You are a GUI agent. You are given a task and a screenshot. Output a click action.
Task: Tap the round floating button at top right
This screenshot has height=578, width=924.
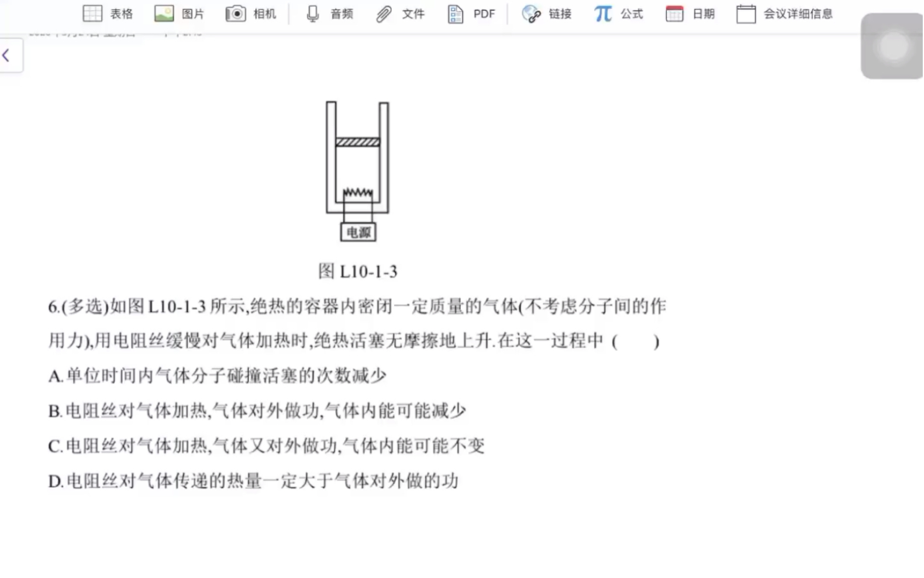point(892,46)
